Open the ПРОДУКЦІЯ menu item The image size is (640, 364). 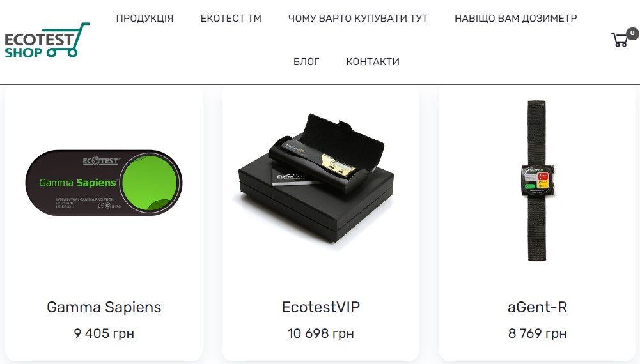pos(145,19)
